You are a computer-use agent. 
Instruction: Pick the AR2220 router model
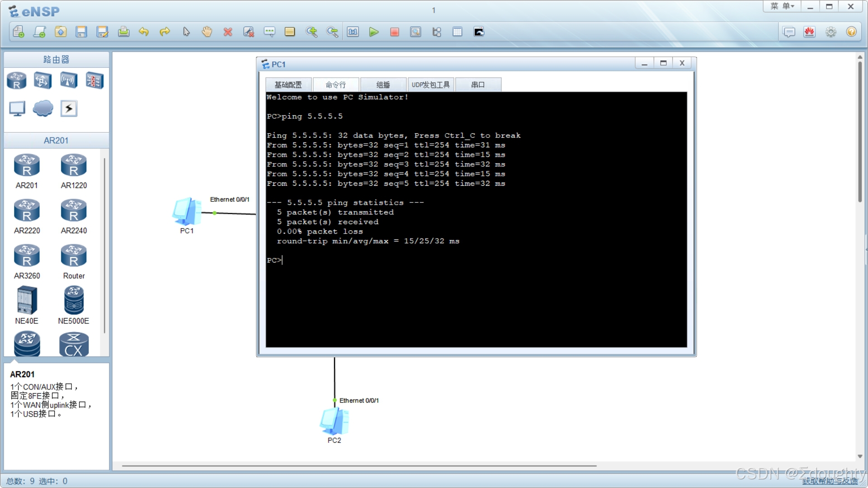click(27, 216)
